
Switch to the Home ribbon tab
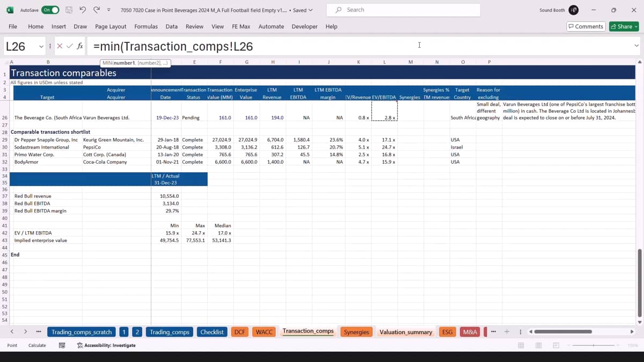(35, 26)
